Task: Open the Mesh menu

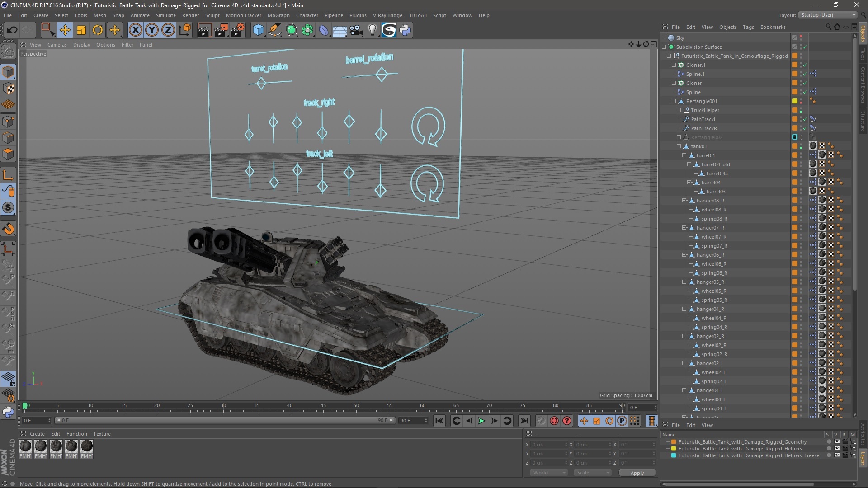Action: click(99, 15)
